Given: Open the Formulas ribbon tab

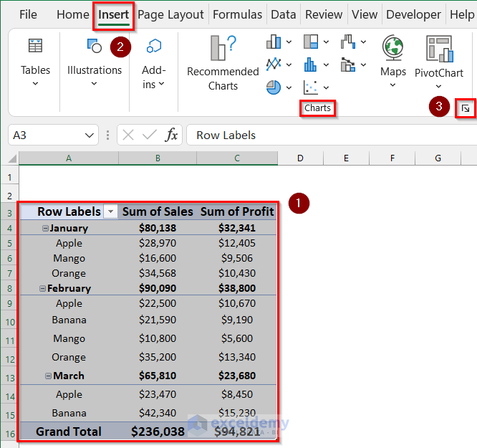Looking at the screenshot, I should pos(237,14).
